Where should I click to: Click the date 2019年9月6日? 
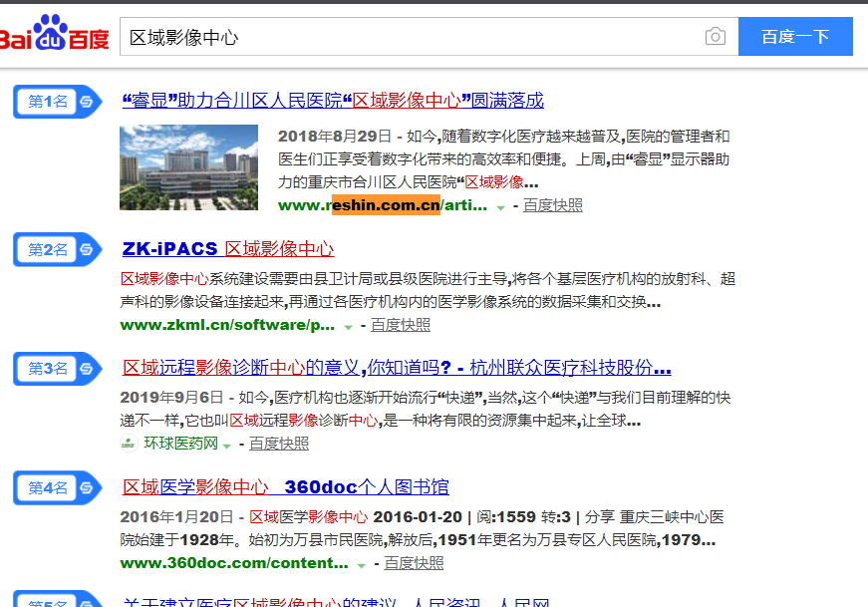pyautogui.click(x=171, y=398)
